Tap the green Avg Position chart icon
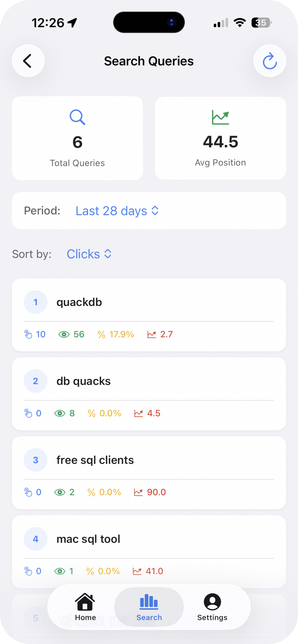 coord(220,117)
